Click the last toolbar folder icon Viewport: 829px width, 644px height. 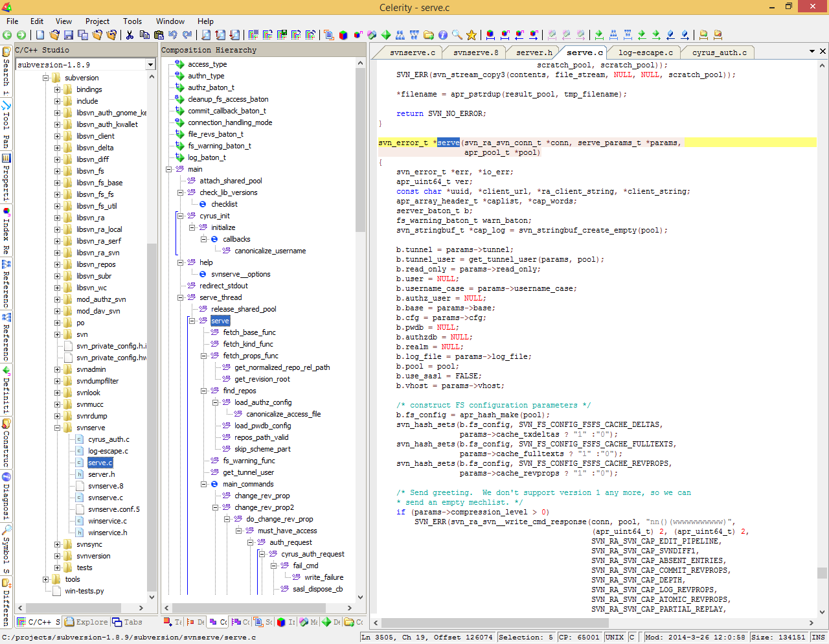tap(718, 35)
